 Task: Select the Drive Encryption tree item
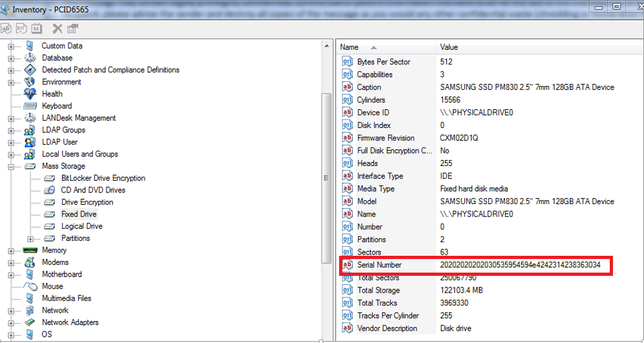(87, 202)
